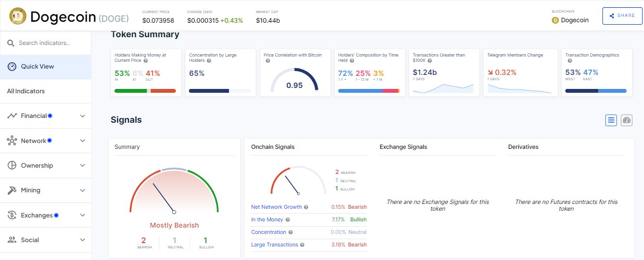Open the Financial menu item
Image resolution: width=644 pixels, height=260 pixels.
pos(45,116)
